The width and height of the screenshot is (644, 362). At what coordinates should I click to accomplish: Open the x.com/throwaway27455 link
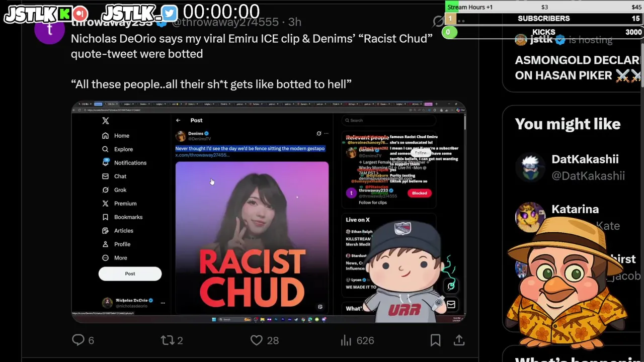[x=202, y=155]
